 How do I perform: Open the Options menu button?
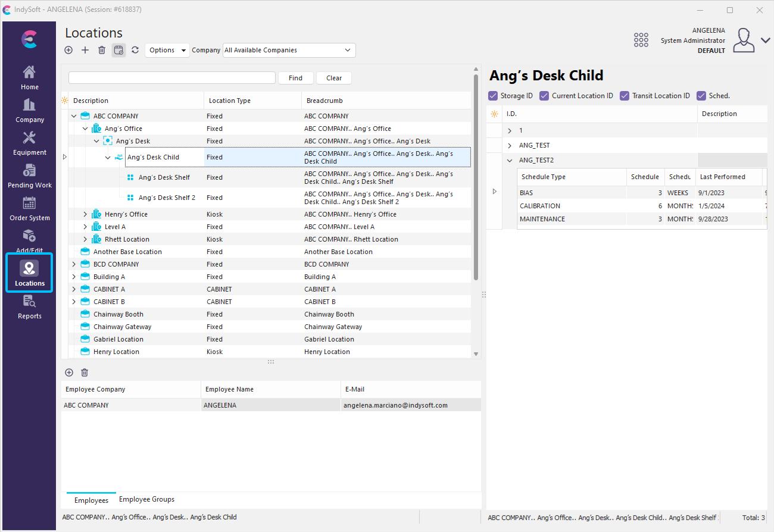pos(167,51)
